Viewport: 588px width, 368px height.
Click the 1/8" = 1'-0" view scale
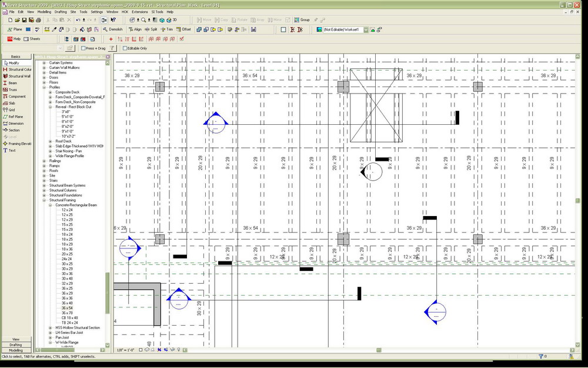tap(124, 350)
